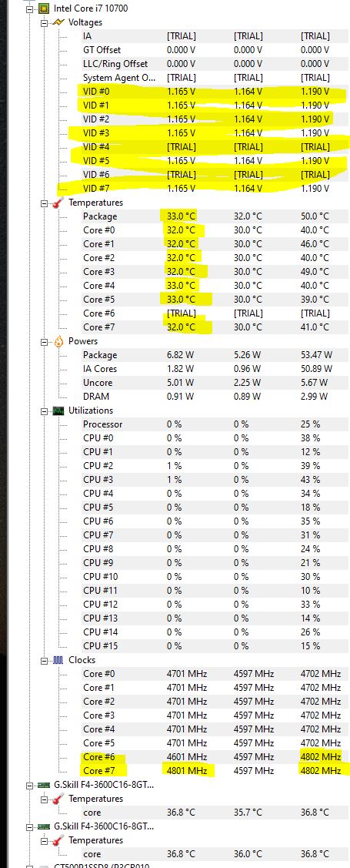This screenshot has height=868, width=350.
Task: Click the Clocks waveform icon
Action: coord(58,660)
